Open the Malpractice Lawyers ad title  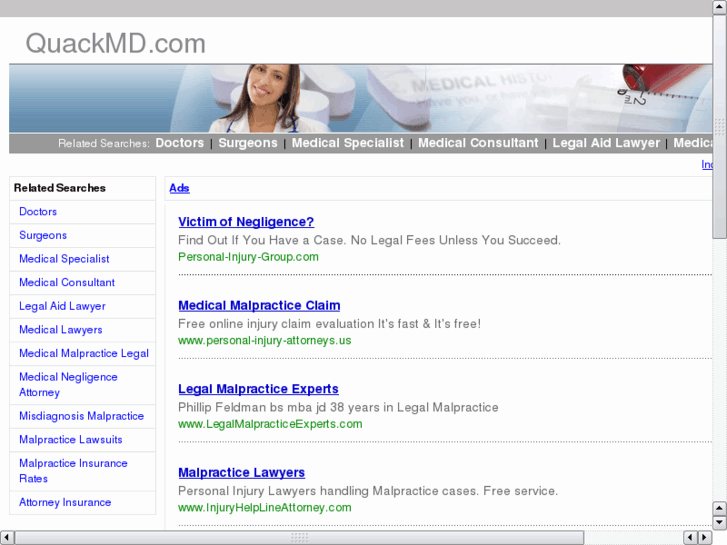click(241, 472)
